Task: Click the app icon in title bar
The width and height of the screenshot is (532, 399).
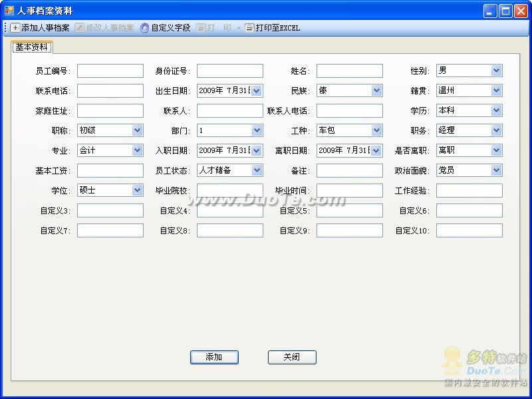Action: pyautogui.click(x=9, y=11)
